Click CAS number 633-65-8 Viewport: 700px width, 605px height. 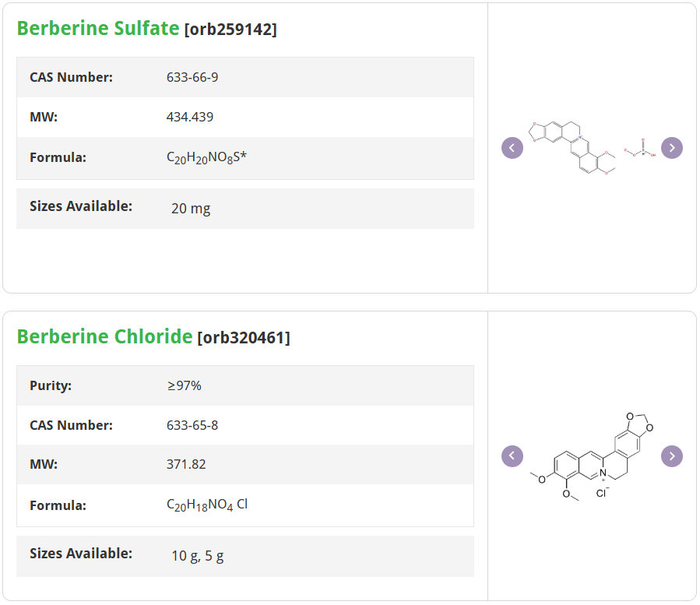click(x=192, y=425)
